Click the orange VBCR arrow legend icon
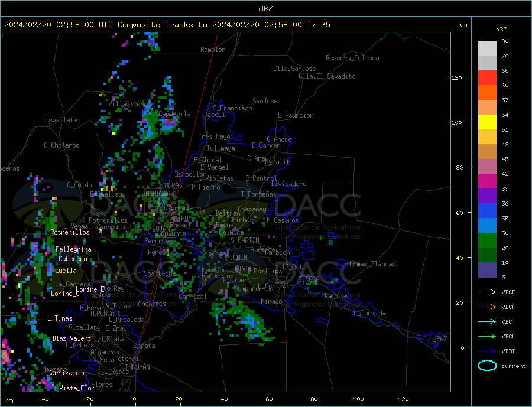532x407 pixels. pos(487,307)
